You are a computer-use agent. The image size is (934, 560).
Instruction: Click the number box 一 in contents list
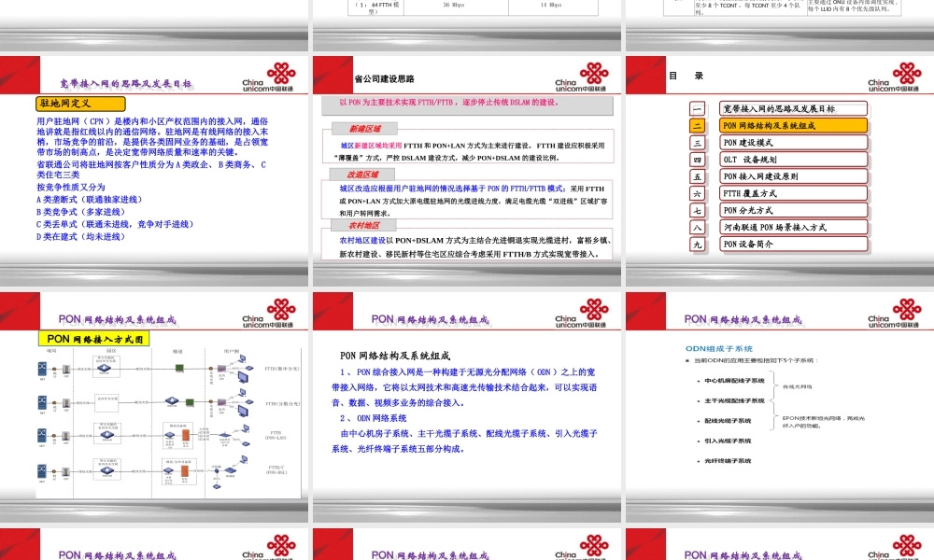[698, 109]
